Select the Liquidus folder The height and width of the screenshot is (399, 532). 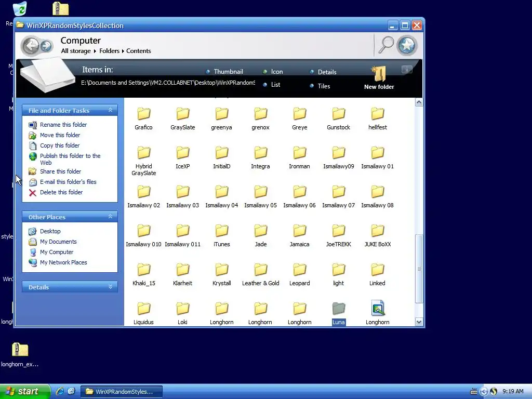tap(143, 314)
